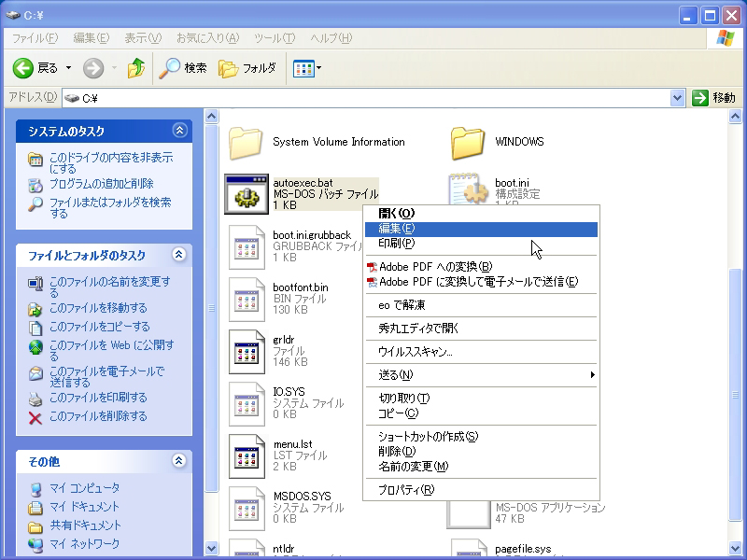The image size is (747, 560).
Task: Choose Edit from the context menu
Action: click(397, 229)
